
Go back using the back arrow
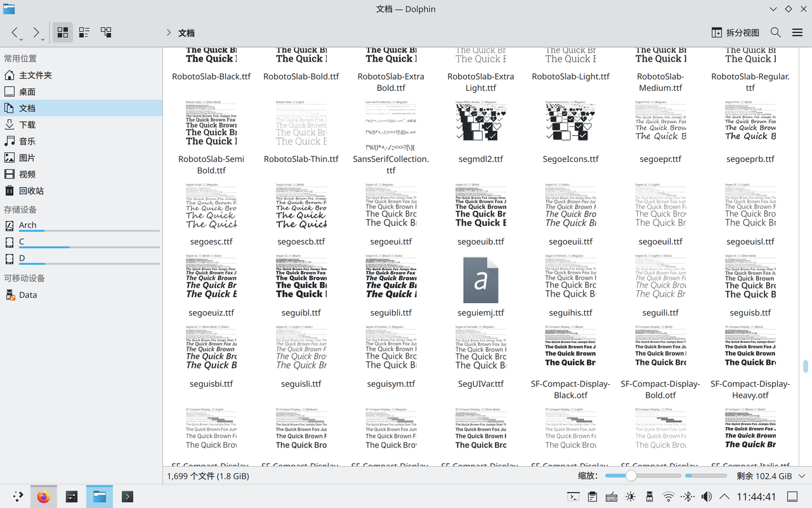coord(15,32)
